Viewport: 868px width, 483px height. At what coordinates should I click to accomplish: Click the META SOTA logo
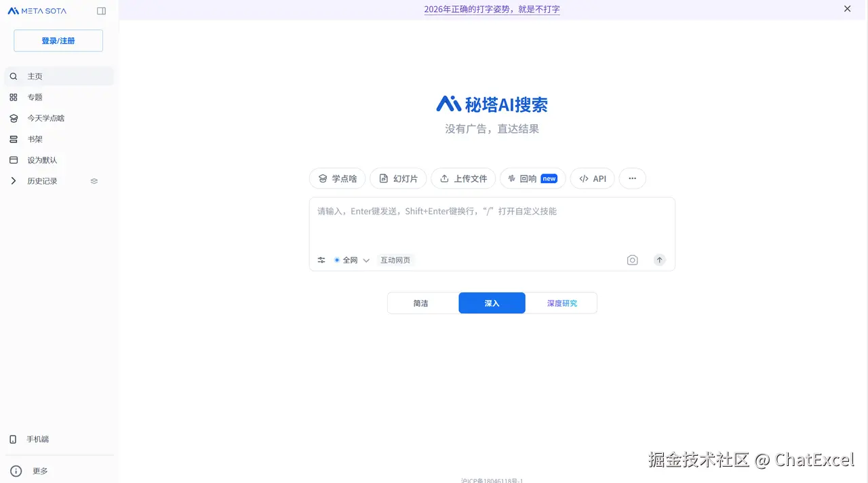click(x=37, y=11)
